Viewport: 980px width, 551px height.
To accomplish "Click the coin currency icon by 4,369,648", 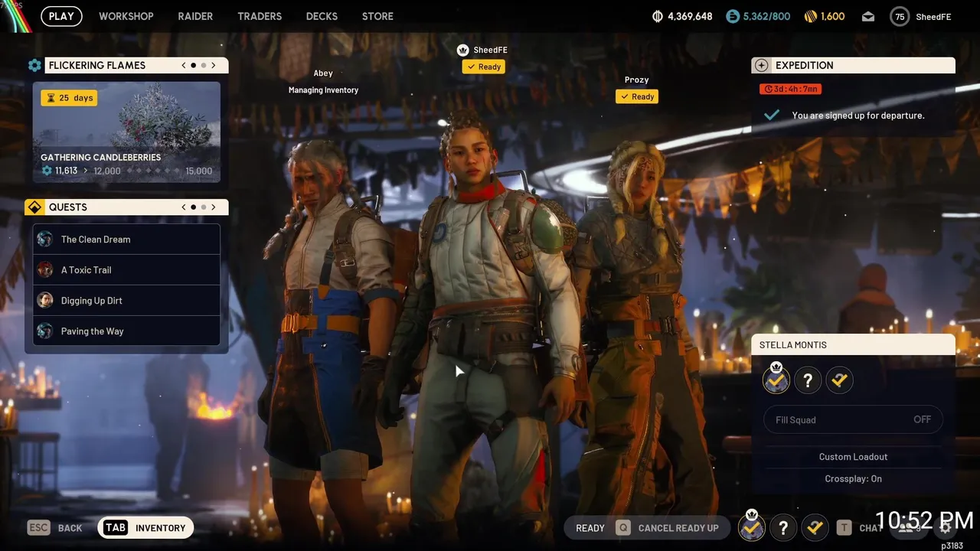I will click(x=657, y=16).
